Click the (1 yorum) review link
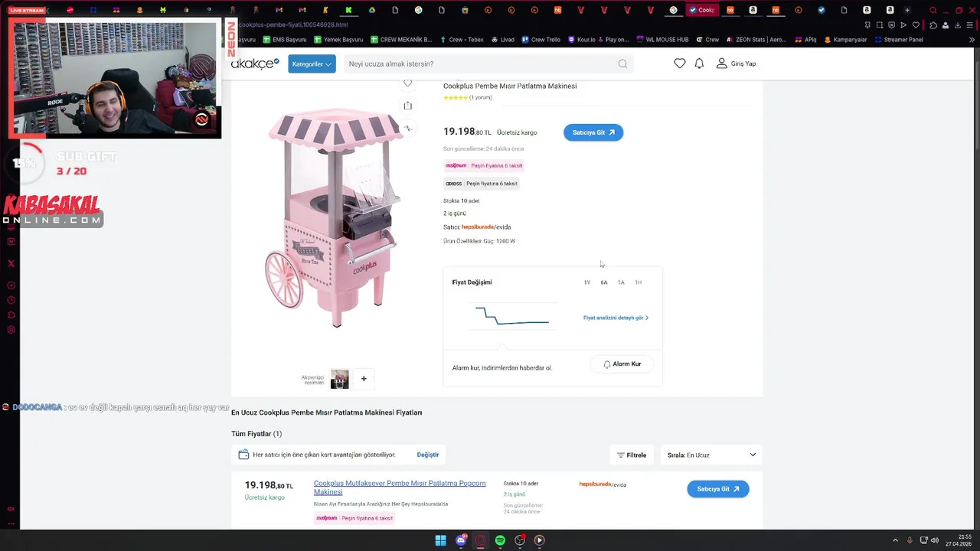Image resolution: width=980 pixels, height=551 pixels. (481, 98)
